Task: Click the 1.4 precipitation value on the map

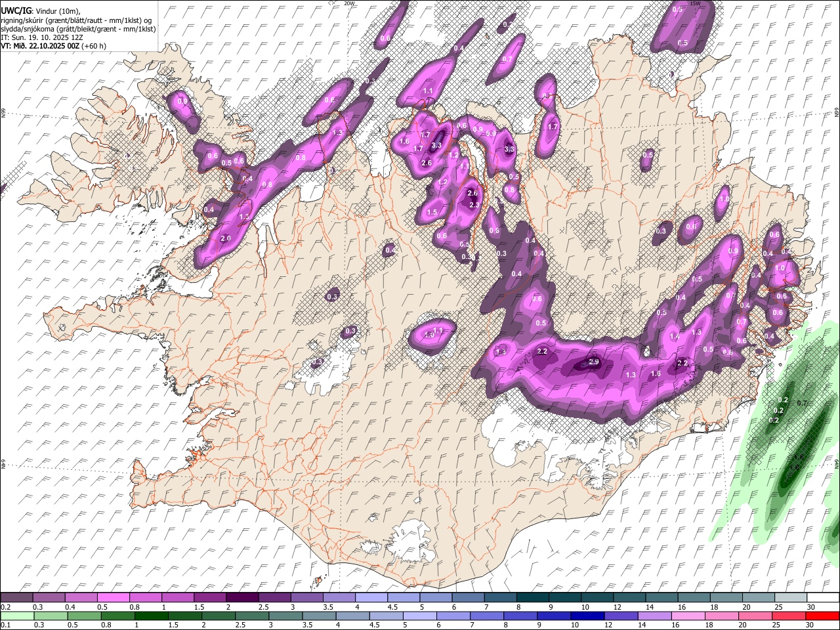Action: [x=675, y=336]
